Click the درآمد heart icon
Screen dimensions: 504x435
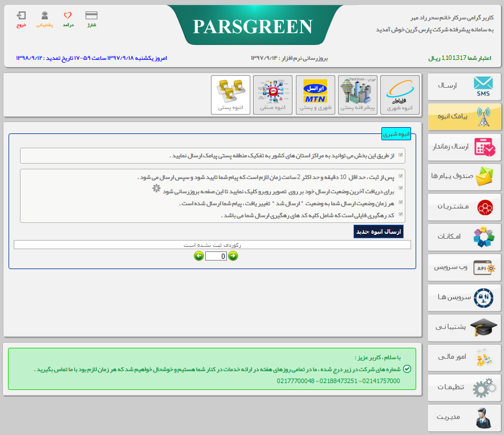click(68, 16)
